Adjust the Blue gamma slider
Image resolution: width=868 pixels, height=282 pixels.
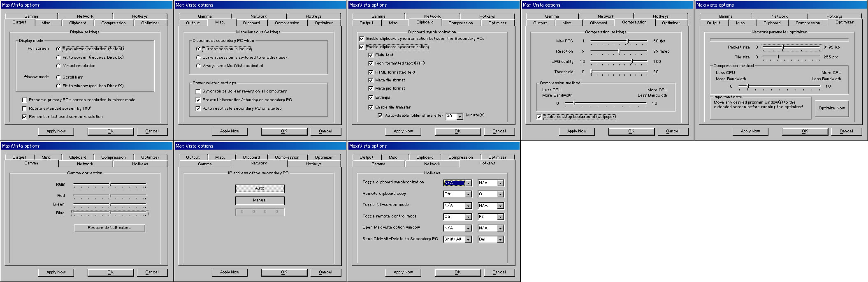click(x=110, y=213)
